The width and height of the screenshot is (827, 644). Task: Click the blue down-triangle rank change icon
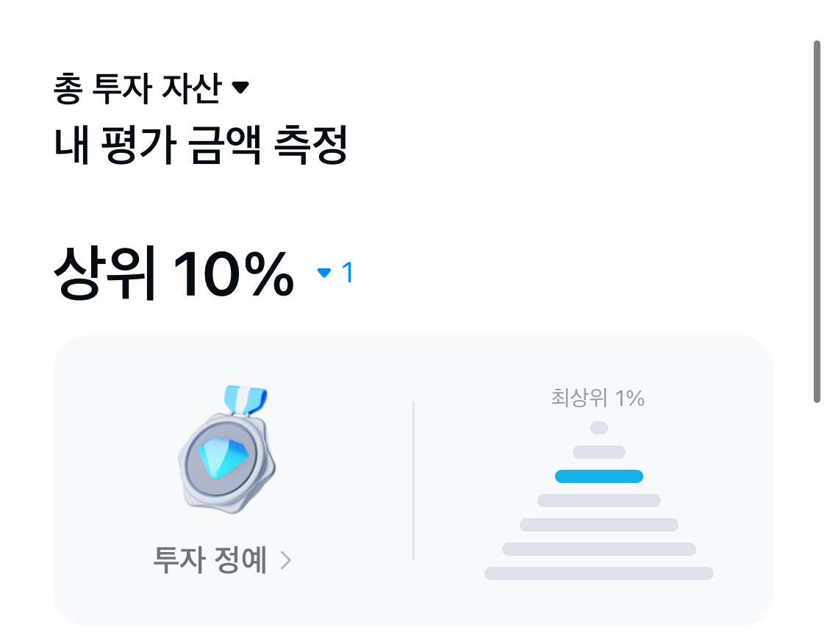(x=324, y=273)
